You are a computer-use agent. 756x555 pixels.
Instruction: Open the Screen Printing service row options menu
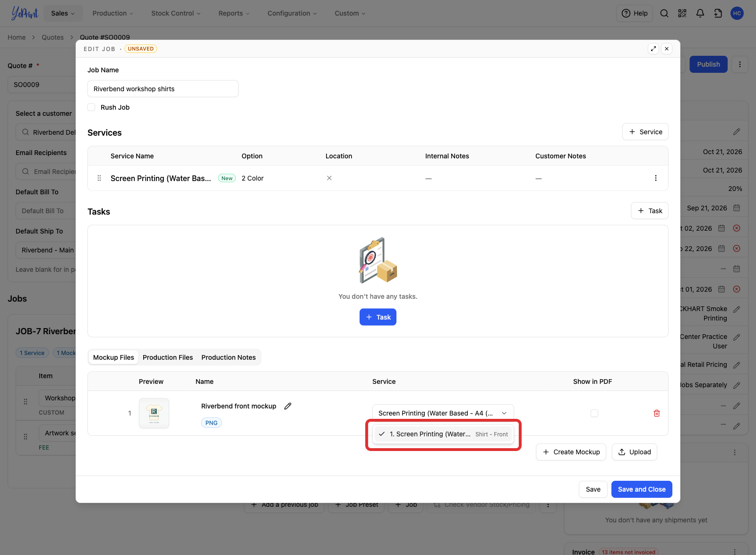[655, 178]
